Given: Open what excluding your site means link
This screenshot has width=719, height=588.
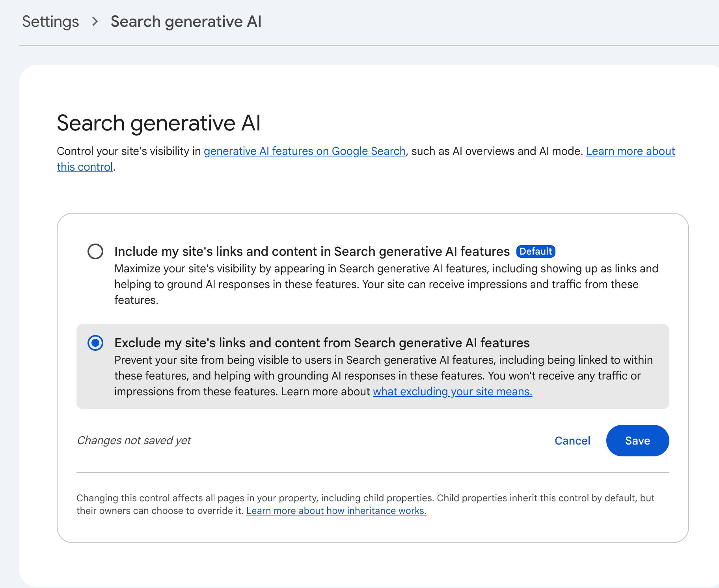Looking at the screenshot, I should click(453, 391).
